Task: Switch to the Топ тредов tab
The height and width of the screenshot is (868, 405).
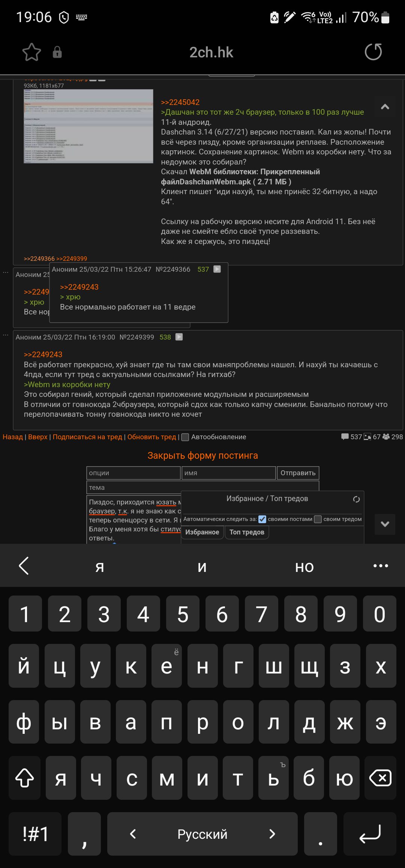Action: 247,532
